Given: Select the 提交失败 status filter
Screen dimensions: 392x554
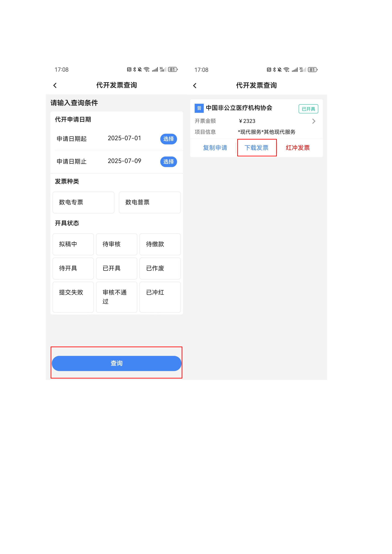Looking at the screenshot, I should point(73,297).
